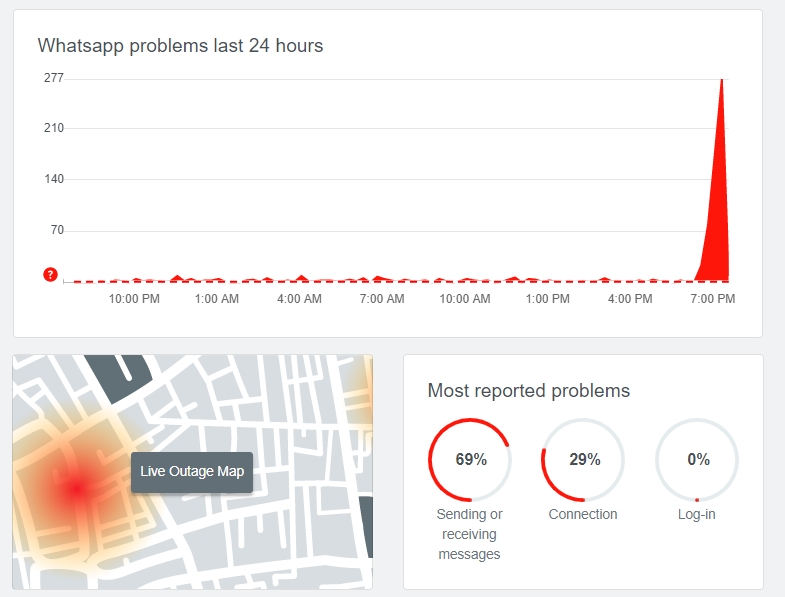Click the peak of the red chart spike

point(721,82)
